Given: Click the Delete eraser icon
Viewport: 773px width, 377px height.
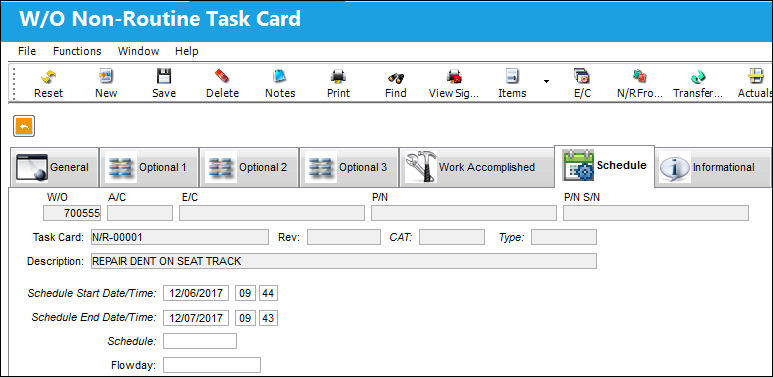Looking at the screenshot, I should [222, 76].
